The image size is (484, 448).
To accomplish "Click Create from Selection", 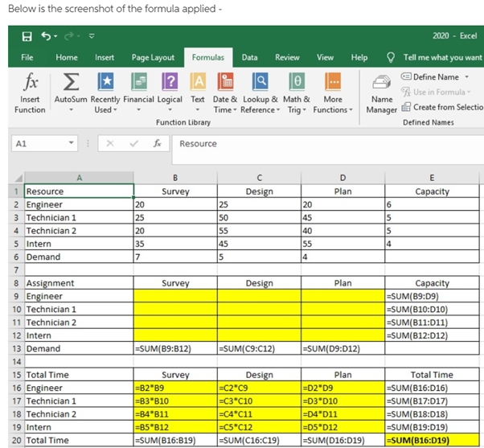I will click(x=442, y=107).
